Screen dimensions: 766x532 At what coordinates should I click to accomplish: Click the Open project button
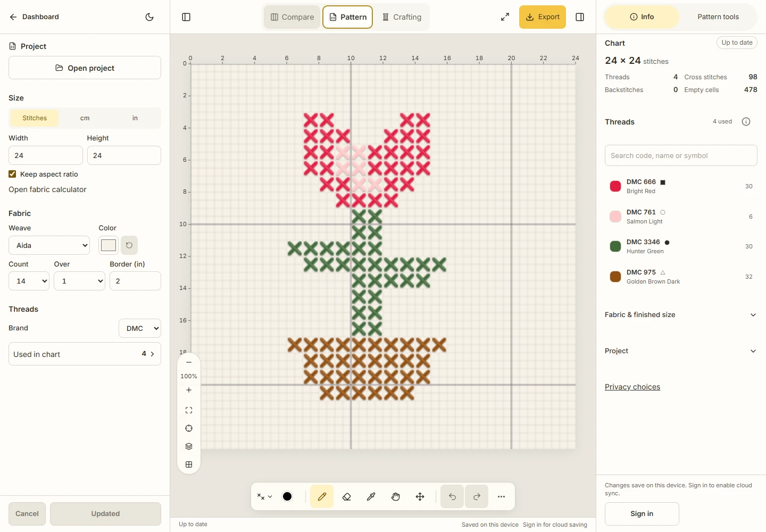[85, 68]
